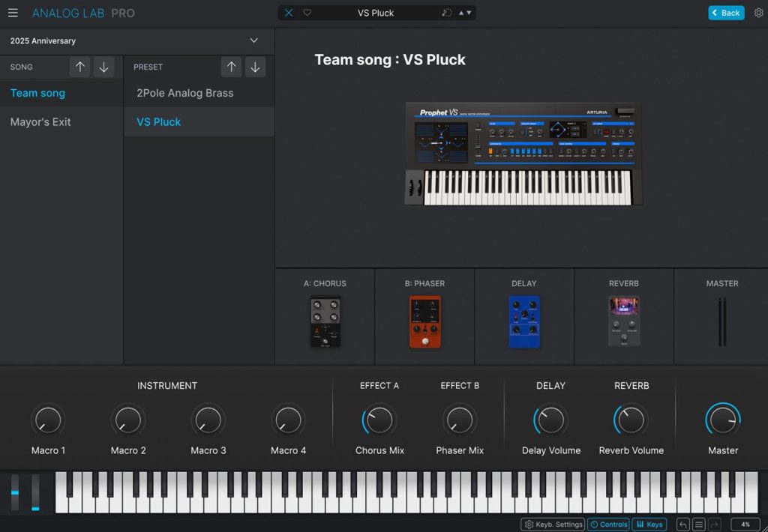Click the blue Delay pedal

[x=524, y=321]
